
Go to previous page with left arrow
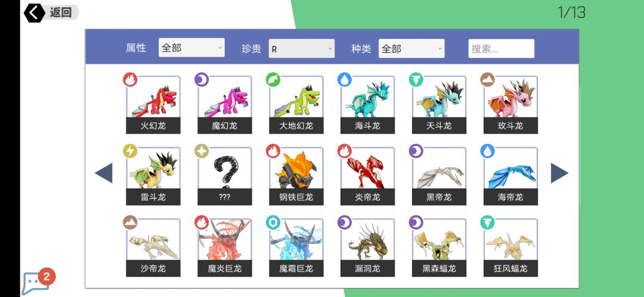click(104, 173)
